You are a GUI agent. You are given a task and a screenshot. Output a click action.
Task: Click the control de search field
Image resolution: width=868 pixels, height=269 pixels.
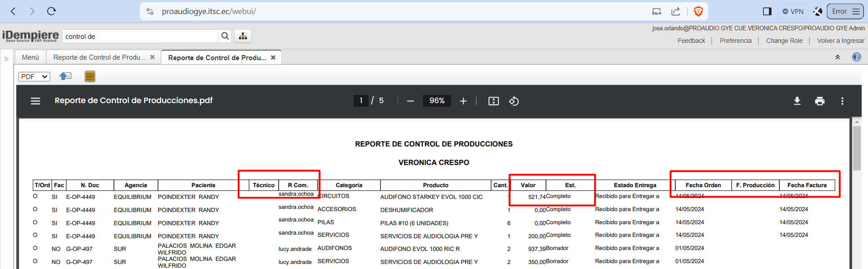point(140,36)
